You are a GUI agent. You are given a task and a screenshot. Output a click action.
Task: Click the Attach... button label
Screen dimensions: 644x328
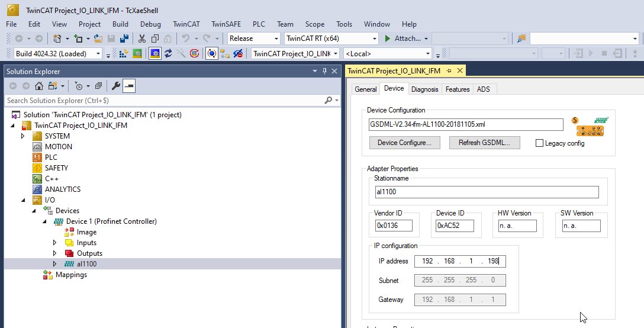tap(407, 38)
